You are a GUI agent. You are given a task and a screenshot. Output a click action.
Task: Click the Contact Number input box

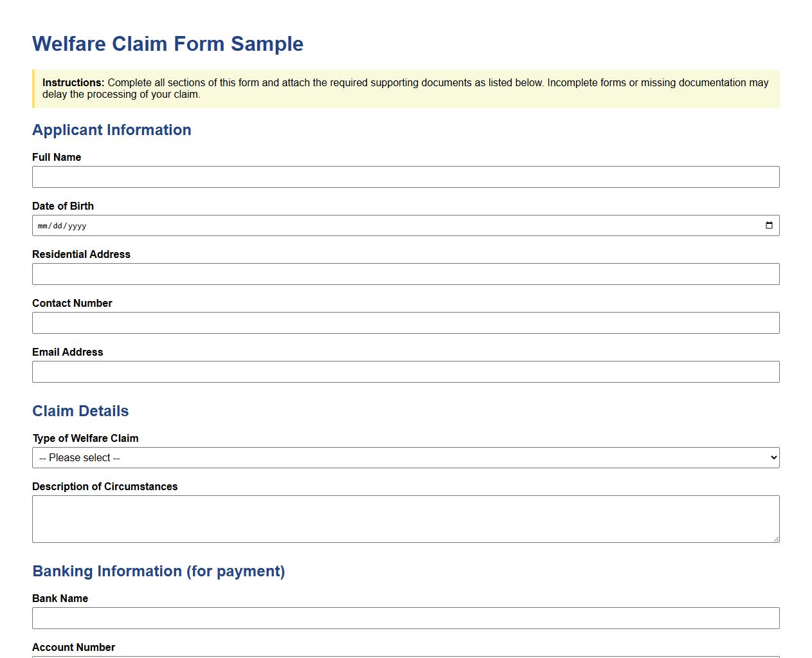point(406,323)
